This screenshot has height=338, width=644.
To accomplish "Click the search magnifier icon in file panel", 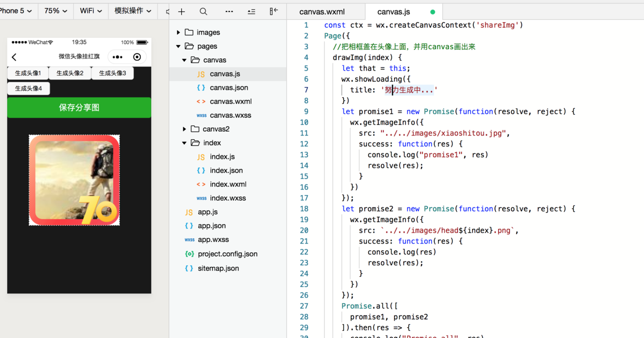I will pyautogui.click(x=204, y=11).
